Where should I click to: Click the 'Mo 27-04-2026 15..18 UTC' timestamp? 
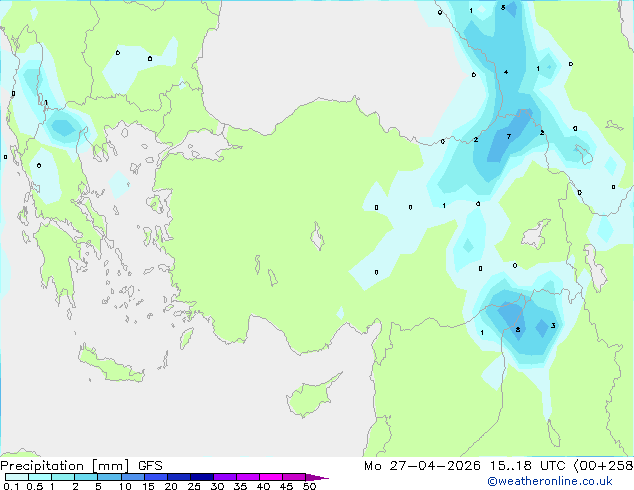(464, 466)
